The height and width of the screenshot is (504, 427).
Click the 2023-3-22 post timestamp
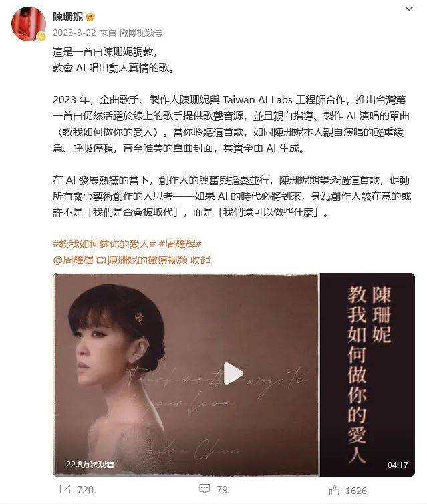pos(74,33)
